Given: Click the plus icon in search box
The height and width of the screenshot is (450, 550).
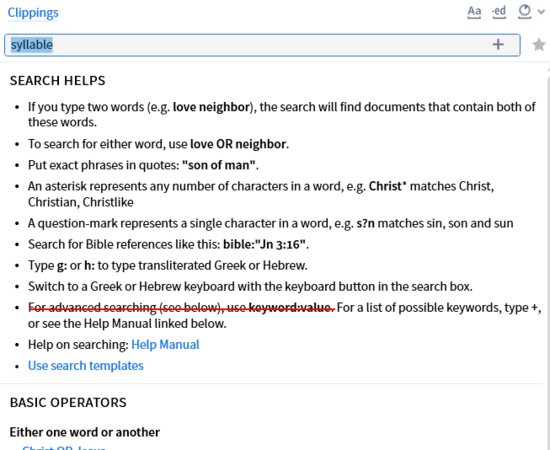Looking at the screenshot, I should pos(498,45).
